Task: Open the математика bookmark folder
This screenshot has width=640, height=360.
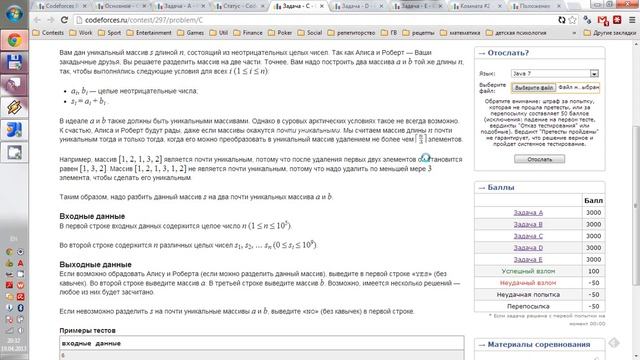Action: (460, 33)
